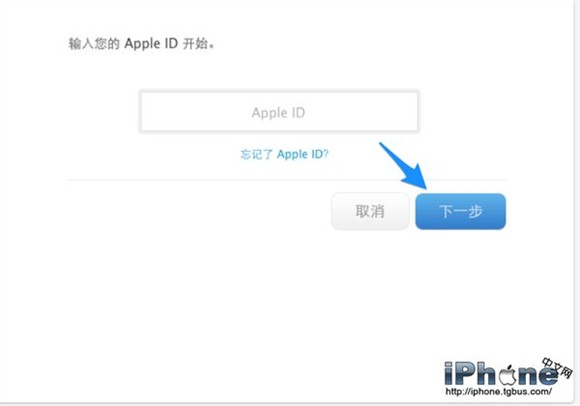Click the gray Apple ID placeholder text

pos(279,112)
